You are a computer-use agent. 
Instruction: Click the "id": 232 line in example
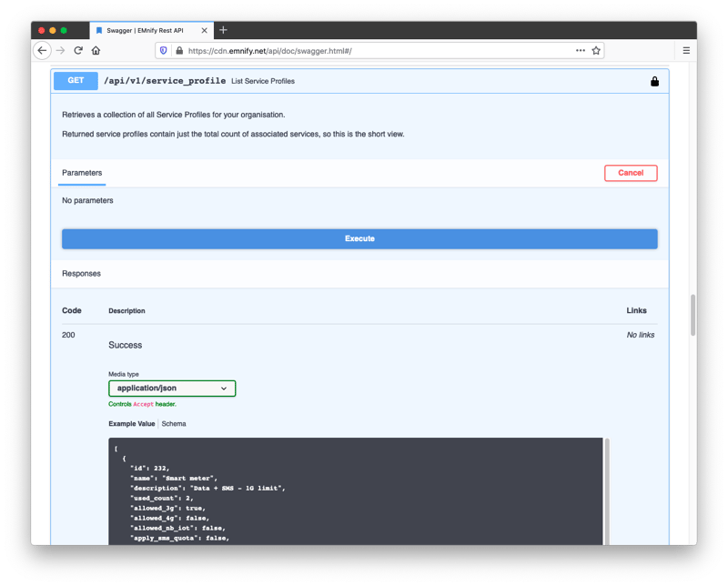[149, 468]
